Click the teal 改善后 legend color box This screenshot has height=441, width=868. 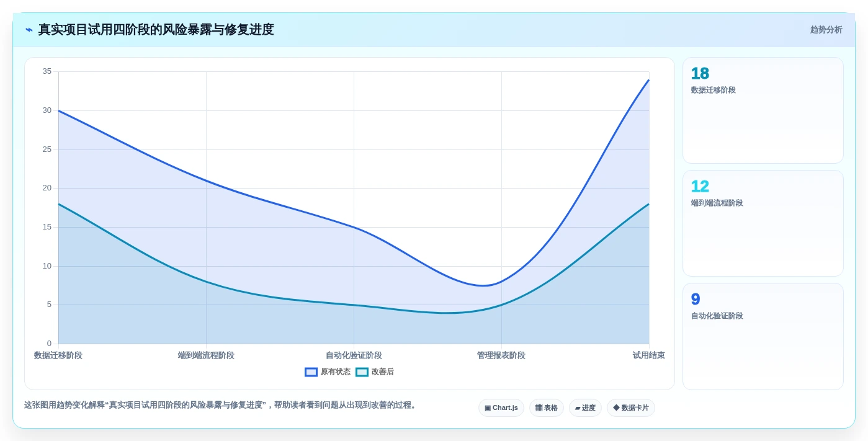[x=362, y=372]
